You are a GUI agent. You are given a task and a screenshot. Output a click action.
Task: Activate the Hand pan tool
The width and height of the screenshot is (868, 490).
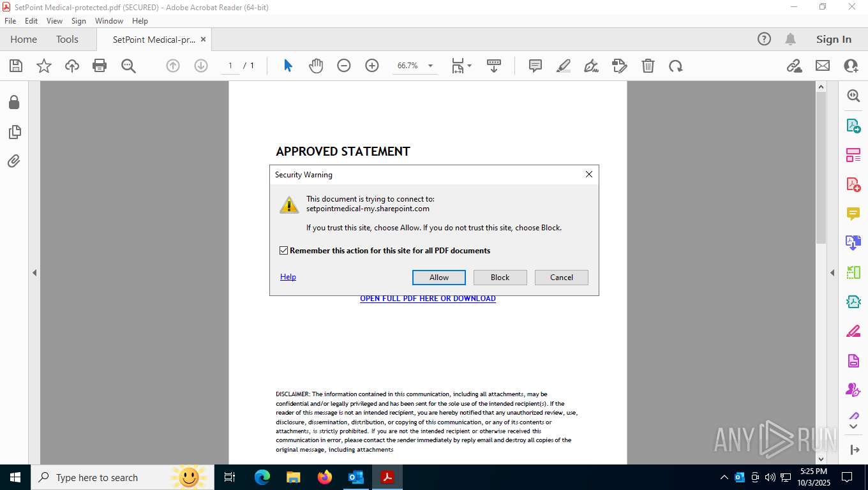click(x=316, y=66)
